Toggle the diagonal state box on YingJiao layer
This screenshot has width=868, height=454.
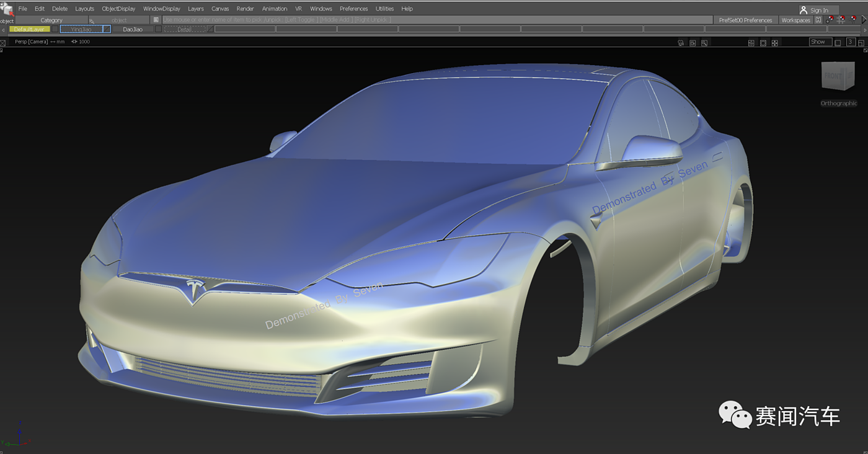point(106,29)
